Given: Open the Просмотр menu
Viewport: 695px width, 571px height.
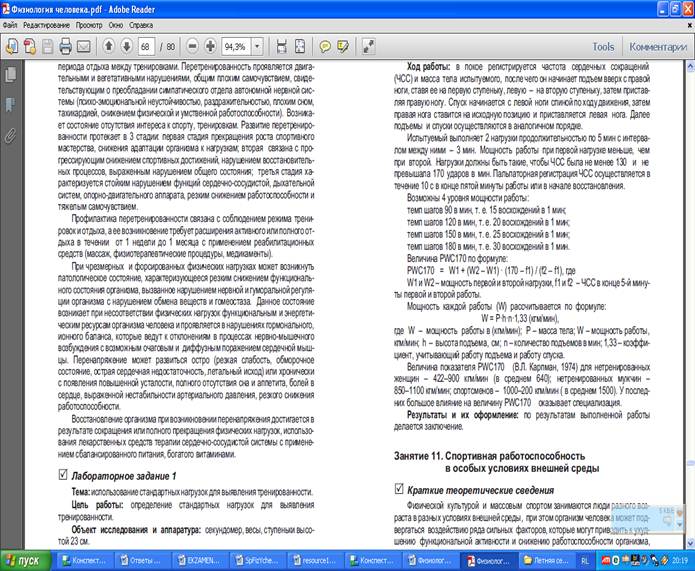Looking at the screenshot, I should (89, 25).
